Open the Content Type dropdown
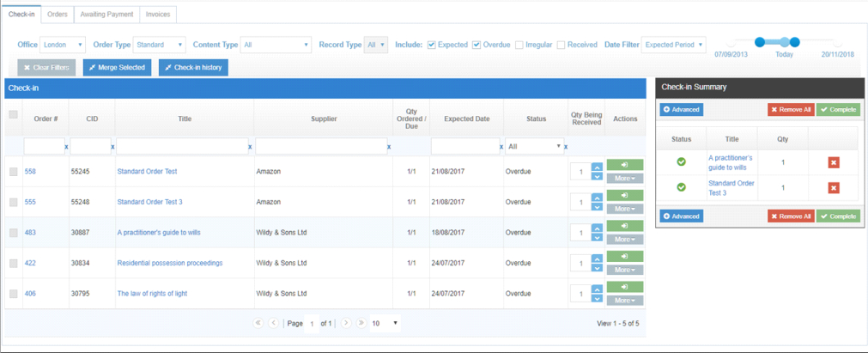This screenshot has height=353, width=868. pyautogui.click(x=276, y=45)
